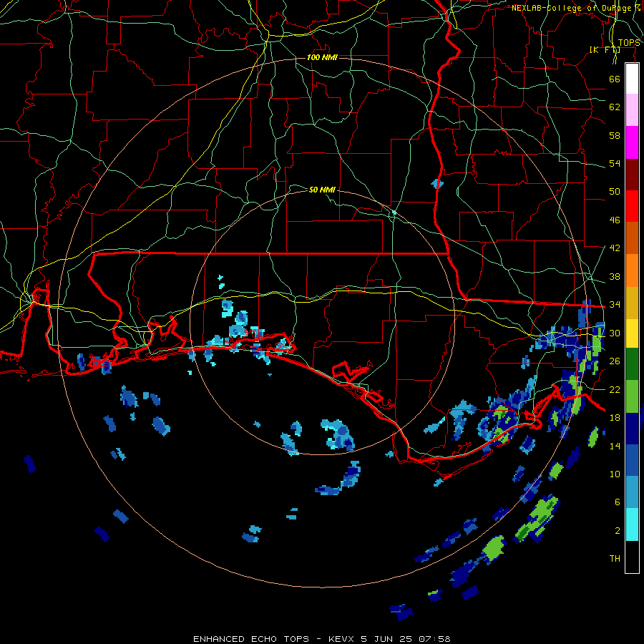
Task: Click the "ENHANCED ECHO TOPS" caption text
Action: point(251,639)
